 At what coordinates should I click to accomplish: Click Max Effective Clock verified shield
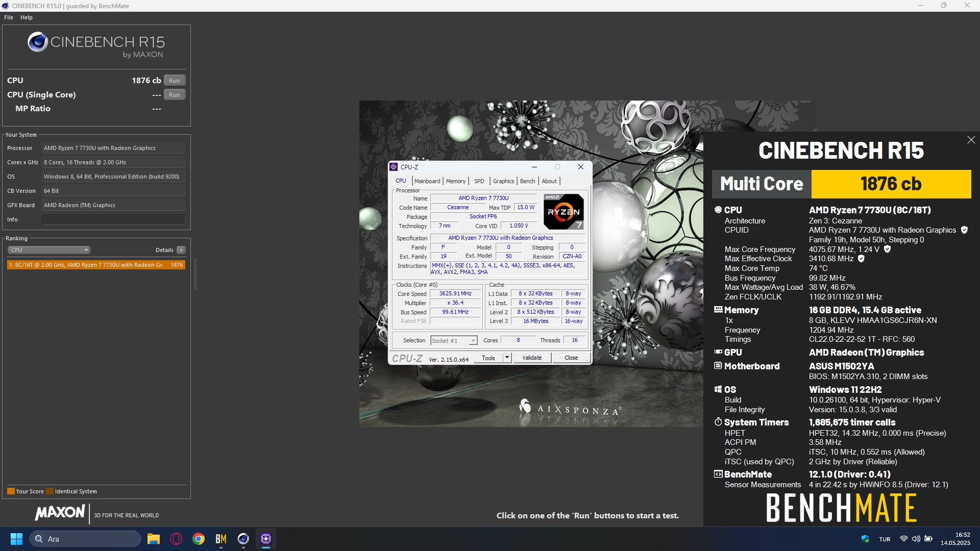tap(861, 259)
